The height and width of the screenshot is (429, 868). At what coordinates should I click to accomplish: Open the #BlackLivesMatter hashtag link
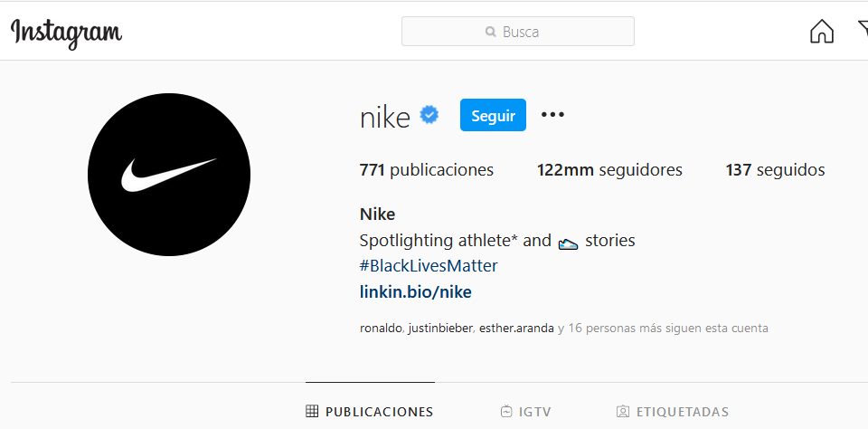(x=429, y=266)
